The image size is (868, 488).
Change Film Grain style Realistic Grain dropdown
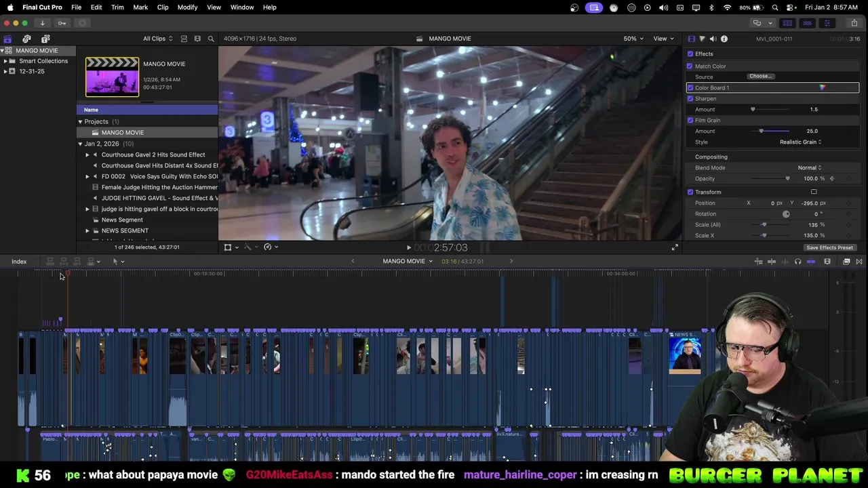point(801,142)
